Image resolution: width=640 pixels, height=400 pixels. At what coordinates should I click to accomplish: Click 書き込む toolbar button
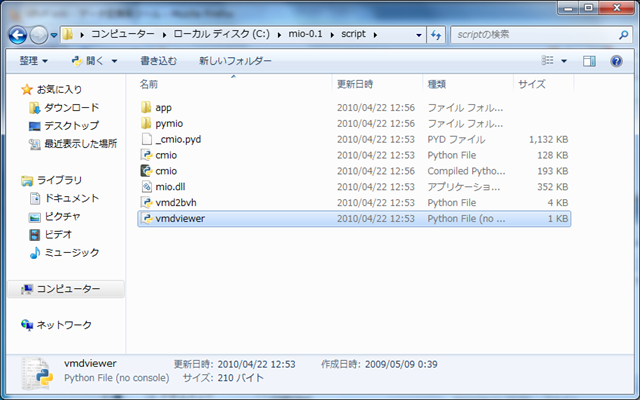coord(158,61)
